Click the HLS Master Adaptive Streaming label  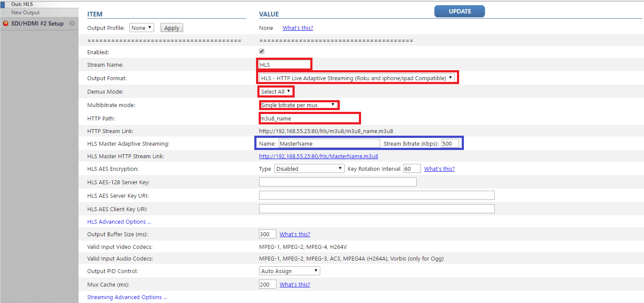coord(128,143)
